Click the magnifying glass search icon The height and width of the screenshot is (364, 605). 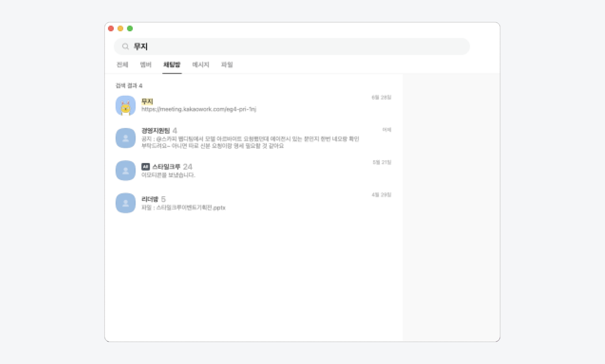click(125, 47)
